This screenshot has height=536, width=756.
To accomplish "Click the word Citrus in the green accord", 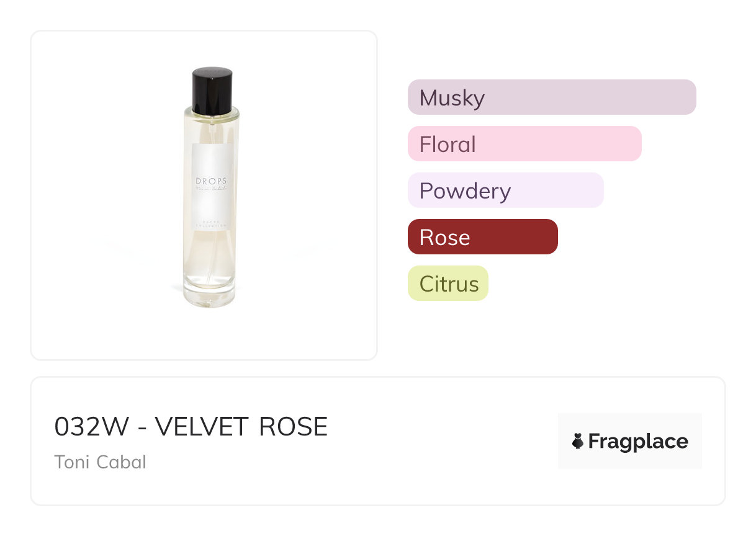I will click(x=449, y=284).
